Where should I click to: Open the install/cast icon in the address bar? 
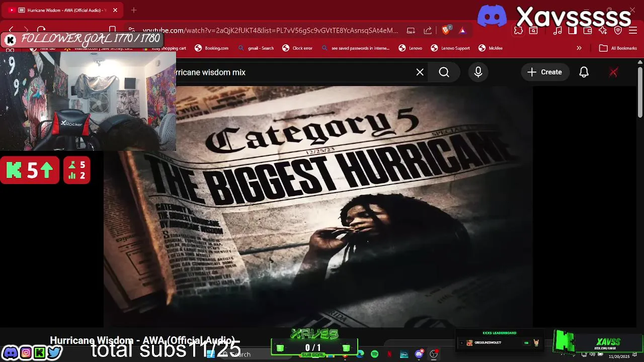(x=411, y=31)
